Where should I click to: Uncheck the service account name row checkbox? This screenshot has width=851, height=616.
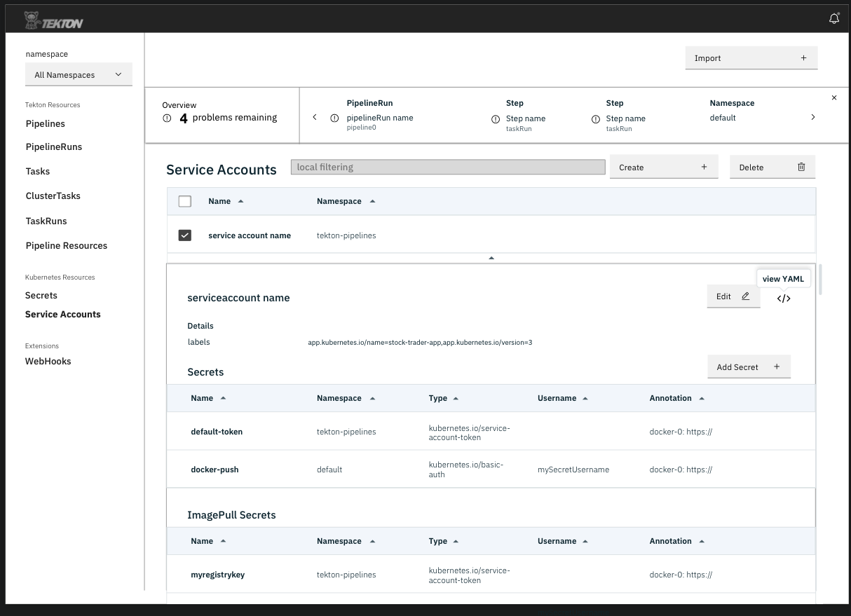pos(184,235)
